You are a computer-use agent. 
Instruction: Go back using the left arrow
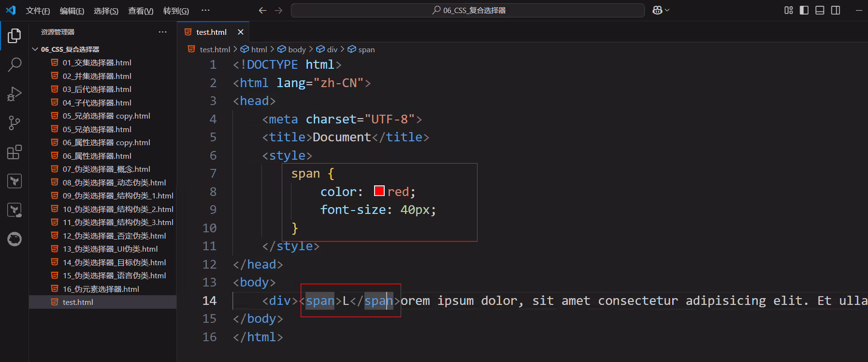262,10
